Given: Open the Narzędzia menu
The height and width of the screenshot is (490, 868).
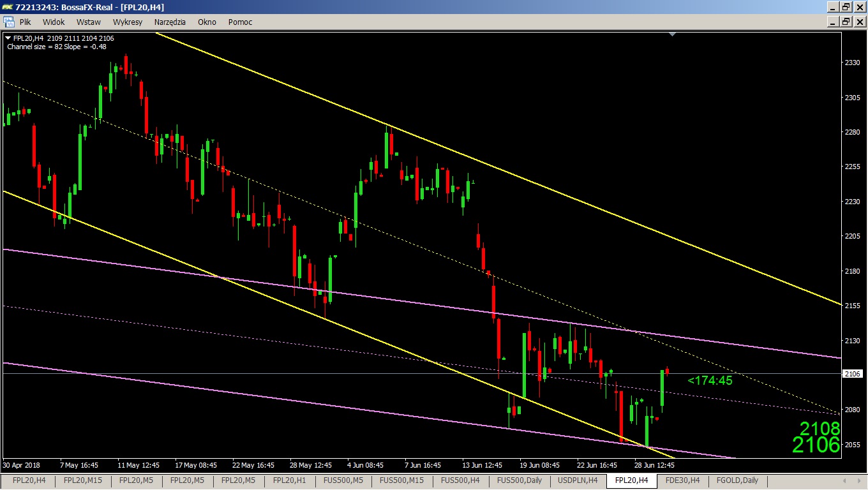Looking at the screenshot, I should click(170, 22).
